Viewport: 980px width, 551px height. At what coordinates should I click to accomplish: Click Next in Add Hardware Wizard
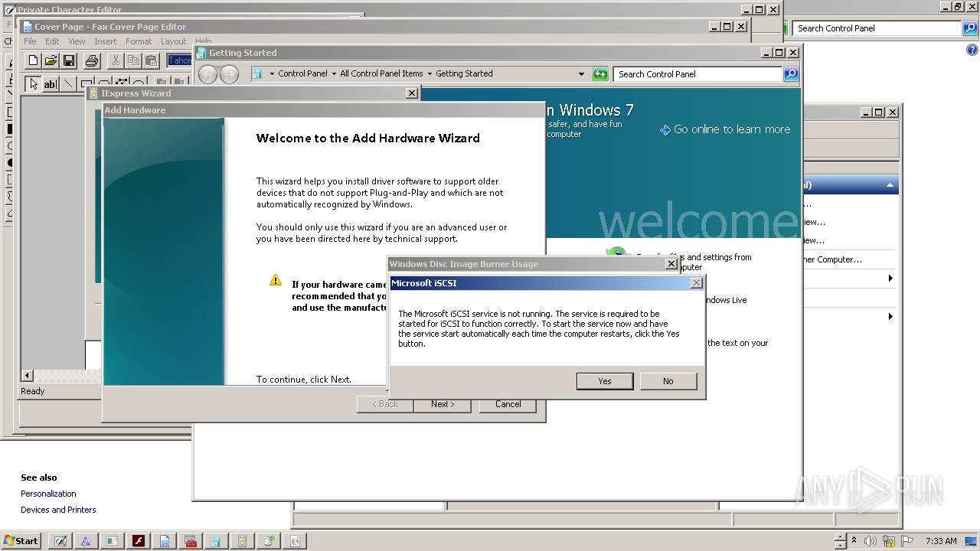tap(443, 404)
